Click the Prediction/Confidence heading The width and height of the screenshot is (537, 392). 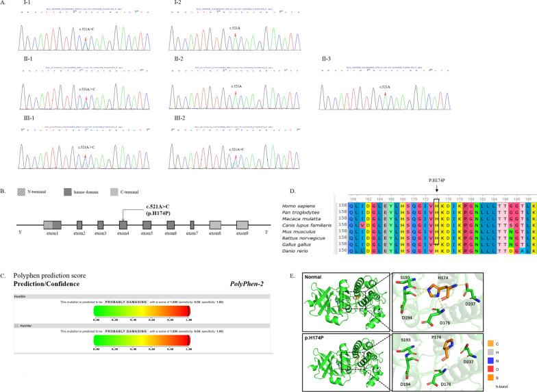tap(47, 284)
